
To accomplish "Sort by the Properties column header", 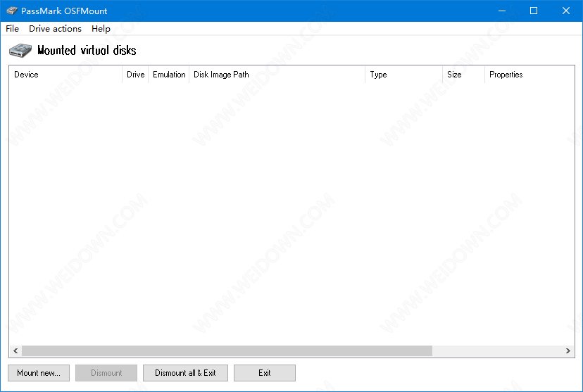I will pyautogui.click(x=529, y=75).
